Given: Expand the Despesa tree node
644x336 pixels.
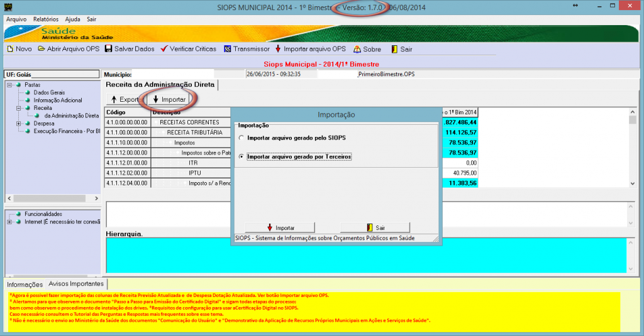Looking at the screenshot, I should point(18,124).
